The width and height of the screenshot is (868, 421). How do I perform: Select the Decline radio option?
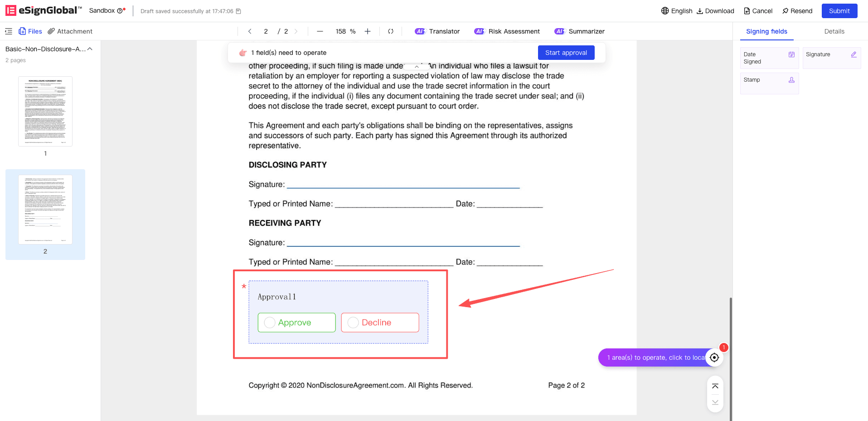(353, 323)
